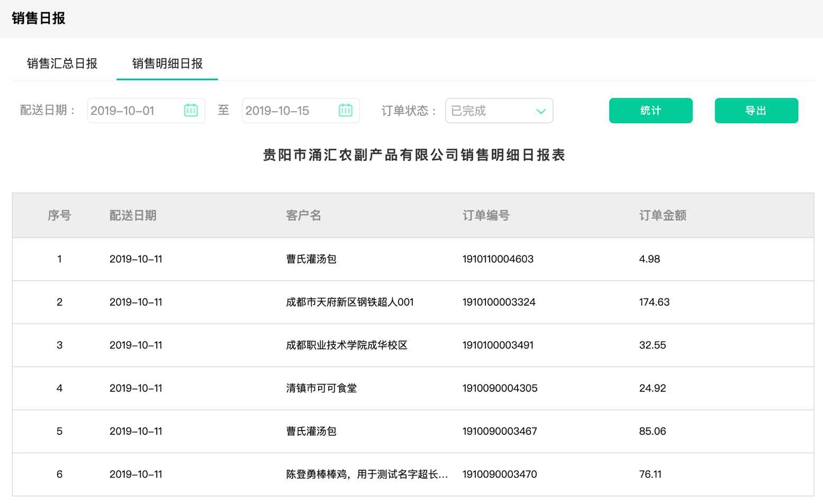Click order amount 85.06

[652, 431]
